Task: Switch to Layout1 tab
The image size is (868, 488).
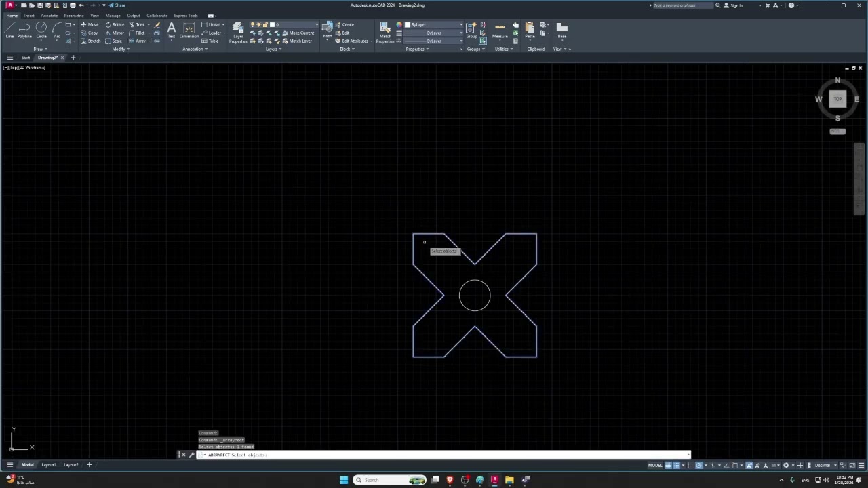Action: click(x=48, y=465)
